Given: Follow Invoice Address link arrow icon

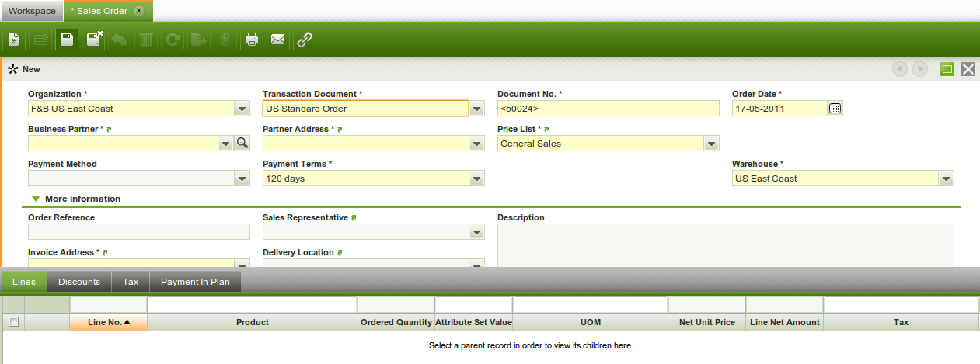Looking at the screenshot, I should tap(105, 253).
